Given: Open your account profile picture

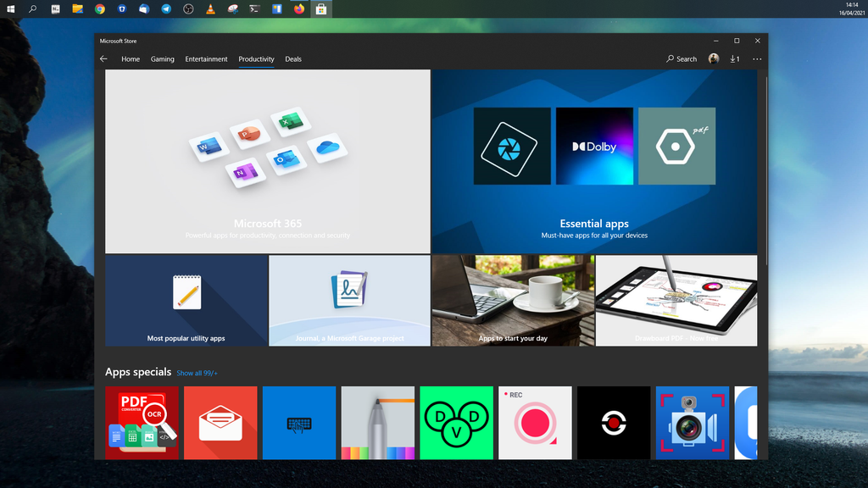Looking at the screenshot, I should pos(714,58).
